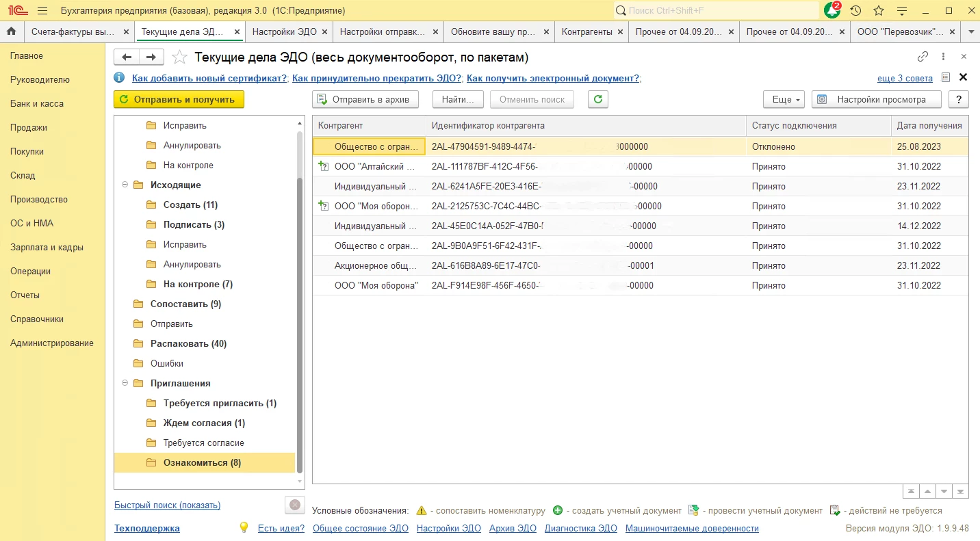Close the Счета-фактуры tab

click(126, 32)
